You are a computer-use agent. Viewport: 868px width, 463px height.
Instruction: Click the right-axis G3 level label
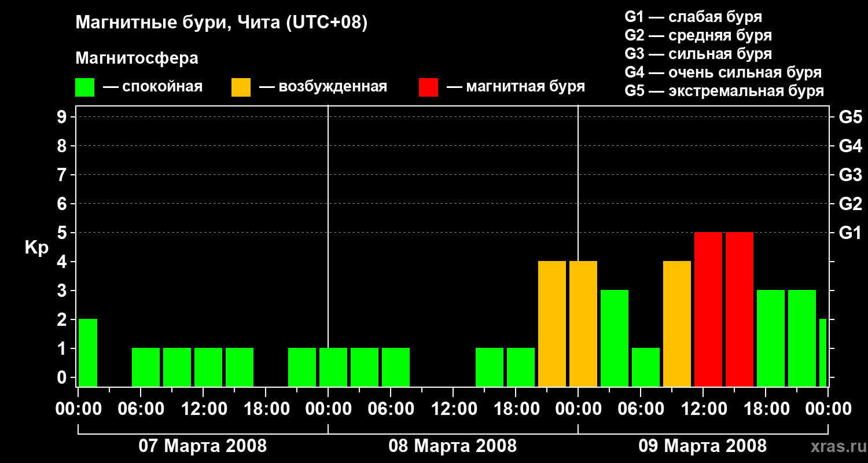click(851, 175)
